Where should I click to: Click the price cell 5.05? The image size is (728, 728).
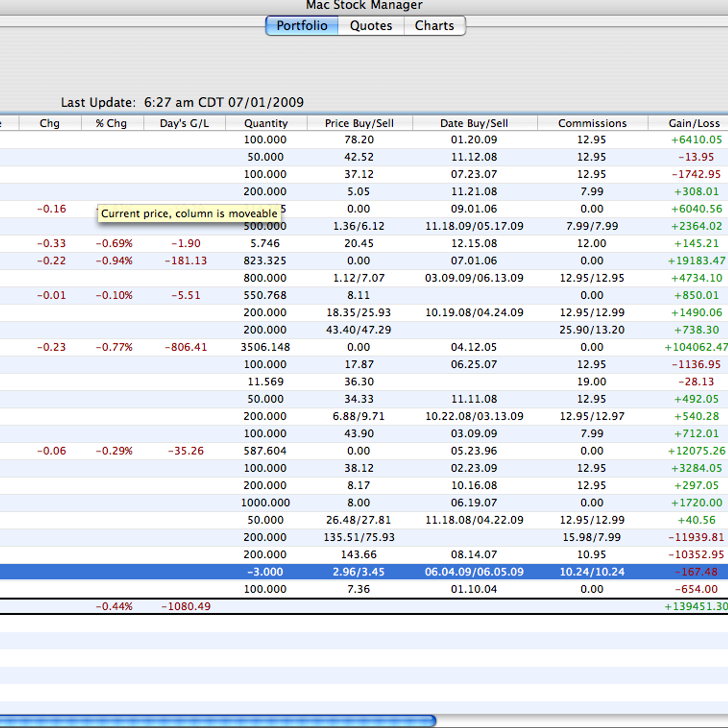click(359, 192)
